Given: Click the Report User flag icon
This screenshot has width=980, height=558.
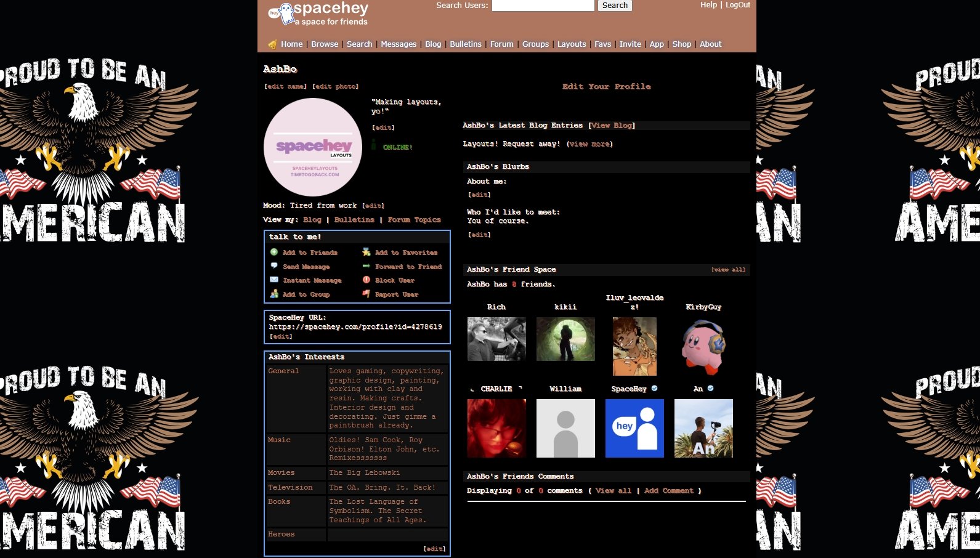Looking at the screenshot, I should [x=366, y=294].
